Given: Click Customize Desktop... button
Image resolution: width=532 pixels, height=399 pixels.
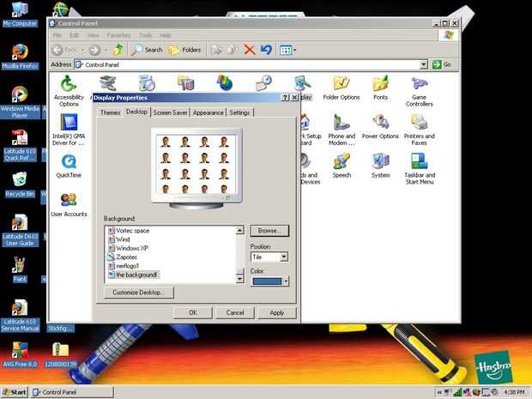Looking at the screenshot, I should [138, 292].
